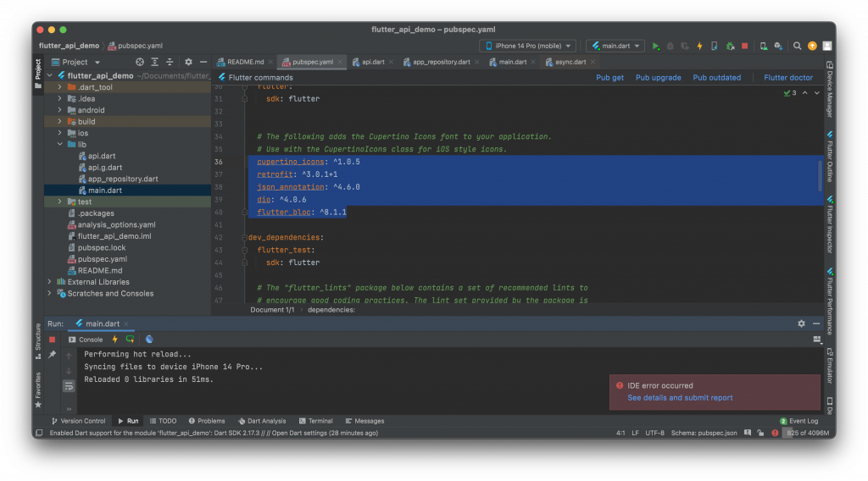Image resolution: width=868 pixels, height=481 pixels.
Task: Stop the run session in the Run panel
Action: 52,340
